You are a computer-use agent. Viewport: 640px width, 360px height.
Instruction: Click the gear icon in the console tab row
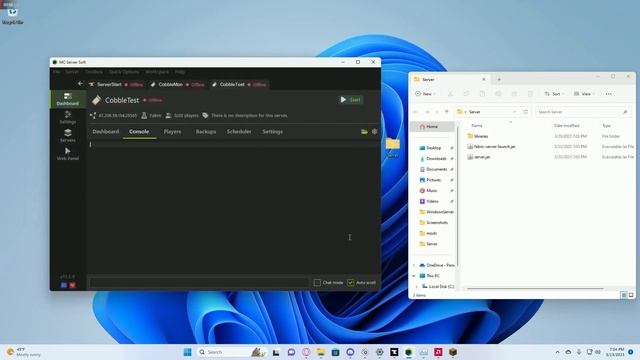click(x=374, y=132)
